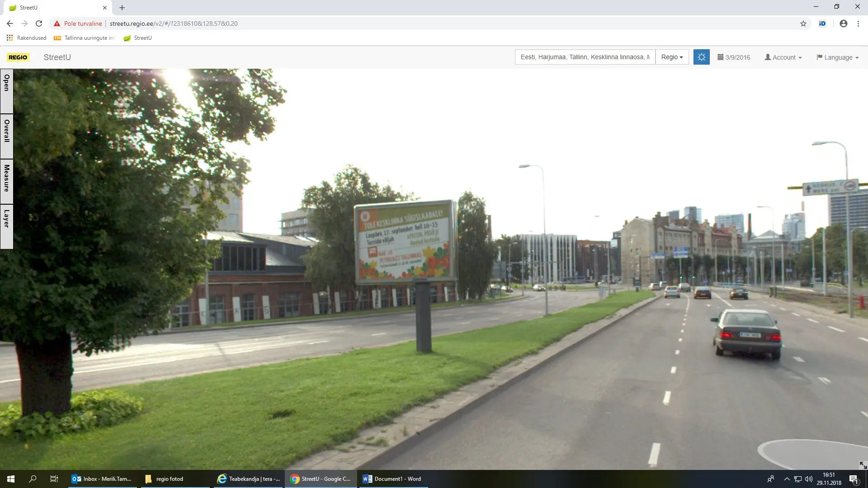
Task: Open the Language dropdown menu
Action: click(x=837, y=57)
